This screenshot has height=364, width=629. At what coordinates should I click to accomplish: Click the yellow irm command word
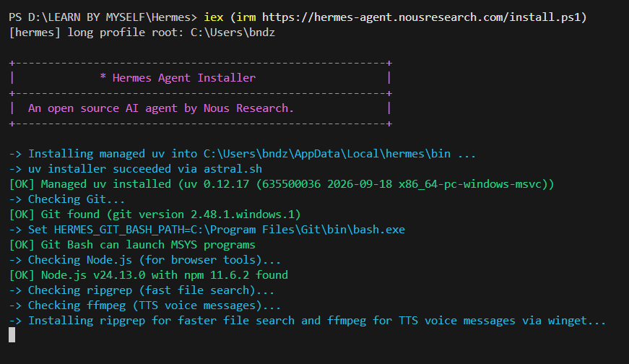coord(246,17)
